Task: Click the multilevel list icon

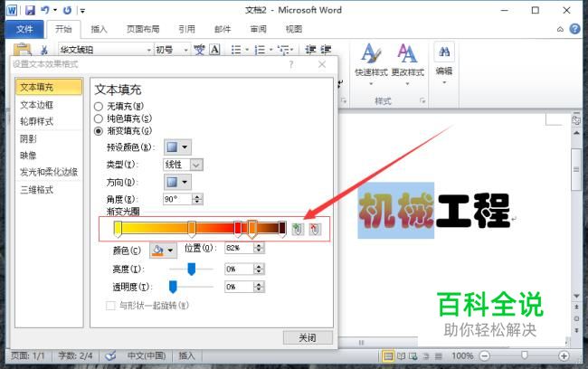Action: point(283,50)
